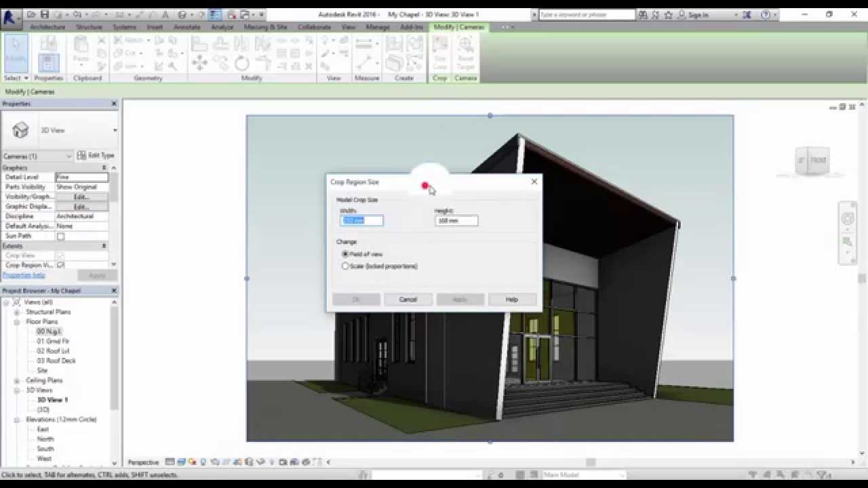Select the Modify arrow tool
868x488 pixels.
15,53
